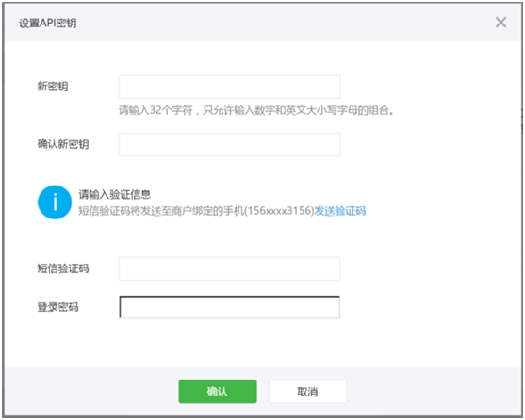Click the blue info circle icon
525x420 pixels.
(55, 202)
